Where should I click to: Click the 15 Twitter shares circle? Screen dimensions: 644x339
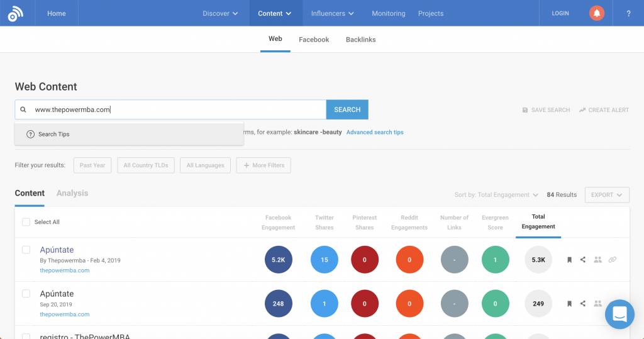pos(325,260)
